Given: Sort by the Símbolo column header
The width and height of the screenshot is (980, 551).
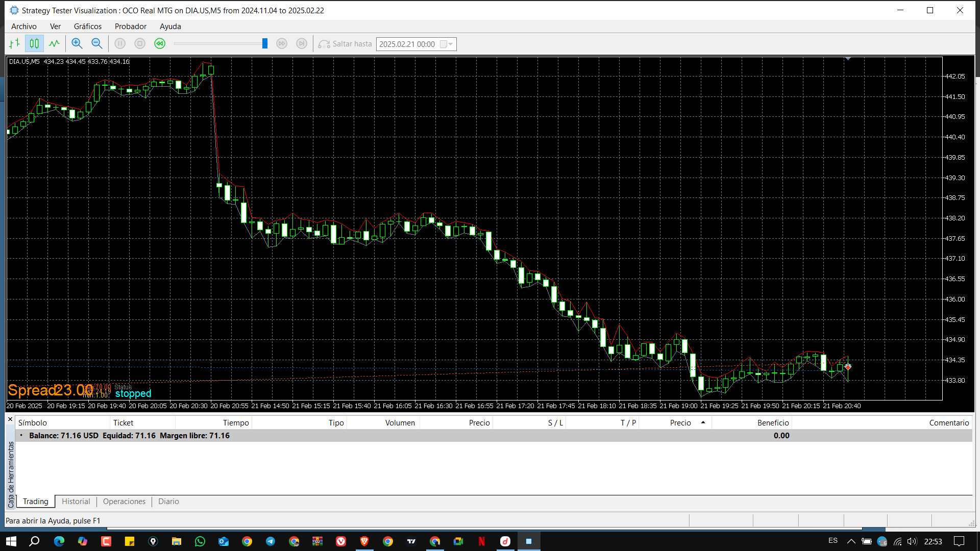Looking at the screenshot, I should [x=62, y=422].
